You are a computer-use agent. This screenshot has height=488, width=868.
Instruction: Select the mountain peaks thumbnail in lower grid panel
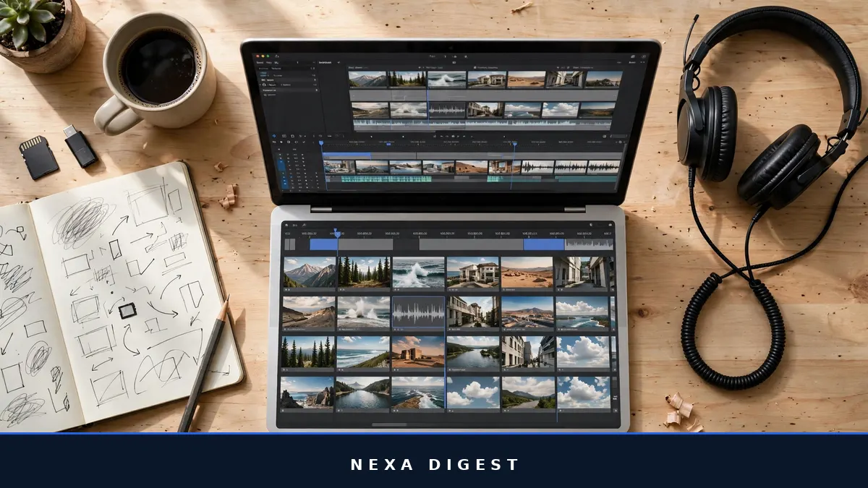pos(310,273)
